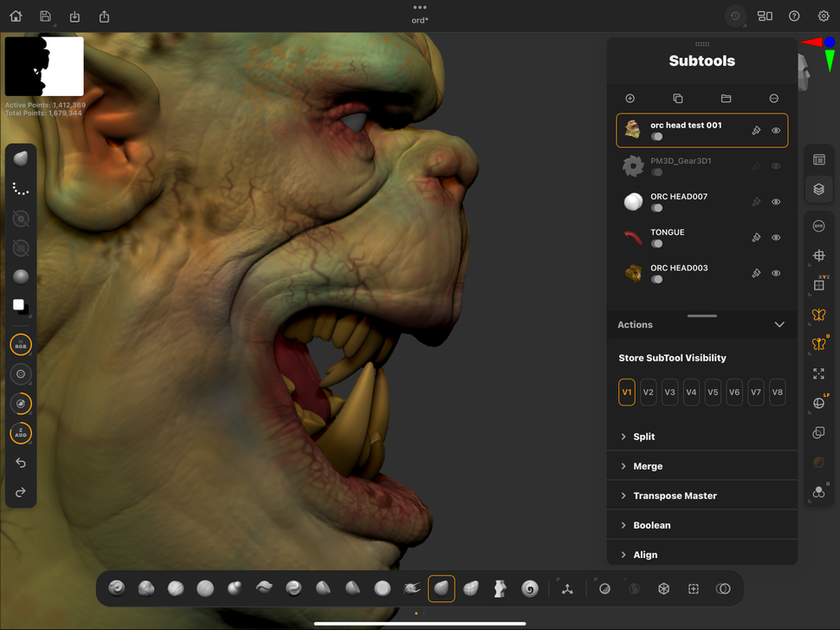Open the Settings gear in the top bar
The image size is (840, 630).
pos(823,16)
